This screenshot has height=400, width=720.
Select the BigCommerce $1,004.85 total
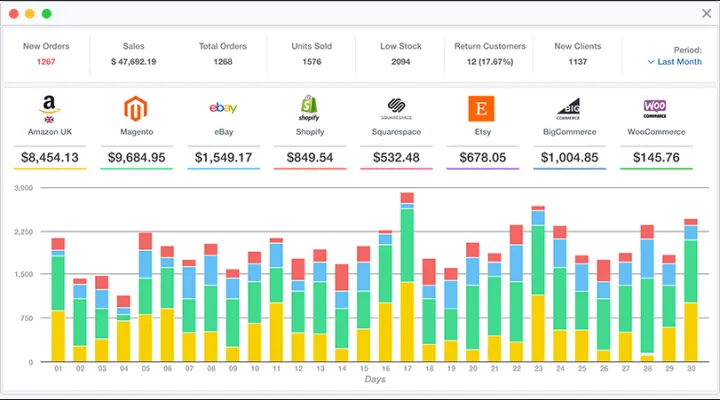point(569,158)
